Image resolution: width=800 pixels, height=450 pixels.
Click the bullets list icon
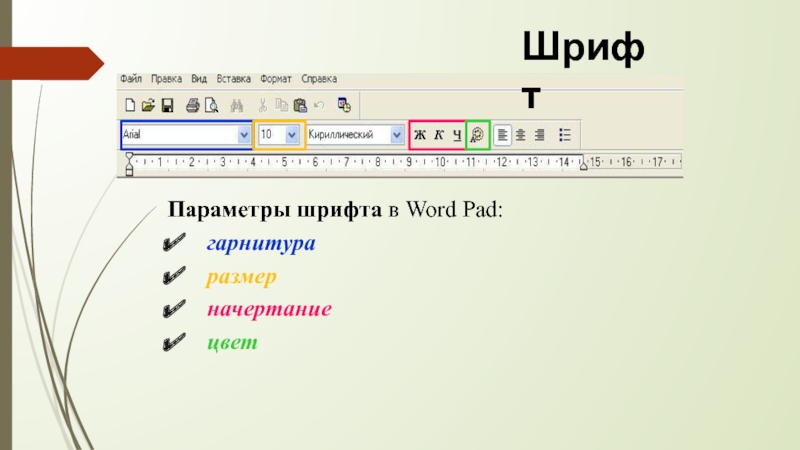click(x=565, y=134)
